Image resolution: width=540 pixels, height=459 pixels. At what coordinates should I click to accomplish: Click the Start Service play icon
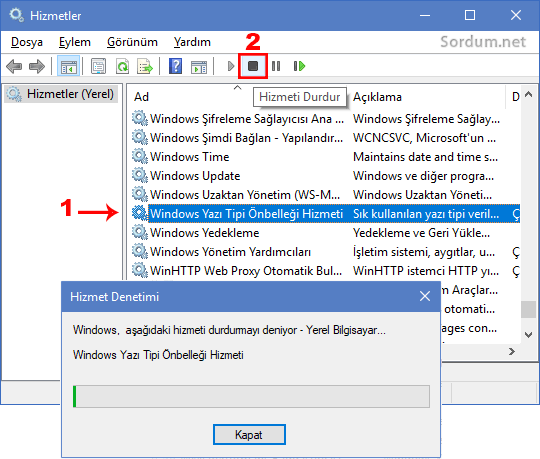pos(231,66)
